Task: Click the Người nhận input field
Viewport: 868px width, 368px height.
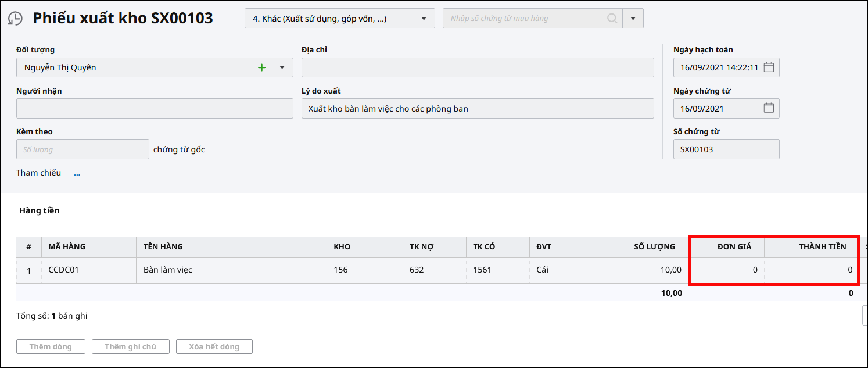Action: pyautogui.click(x=155, y=109)
